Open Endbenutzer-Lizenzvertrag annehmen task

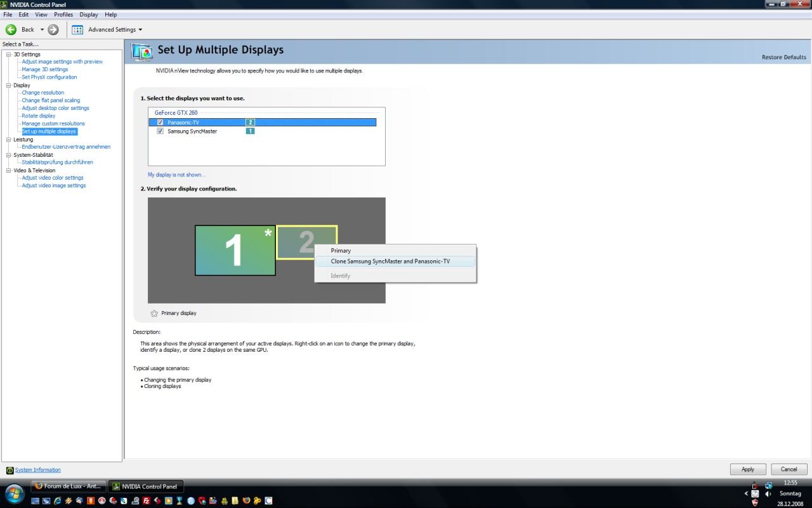66,147
